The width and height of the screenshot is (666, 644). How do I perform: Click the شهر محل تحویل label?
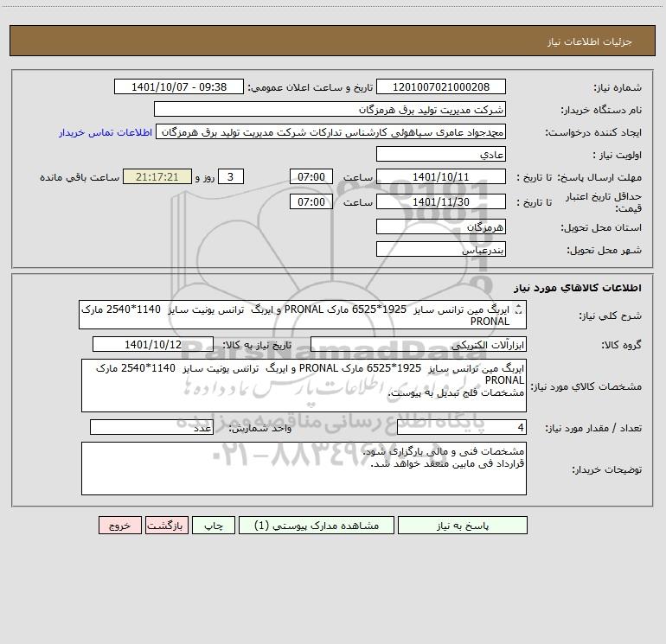604,250
